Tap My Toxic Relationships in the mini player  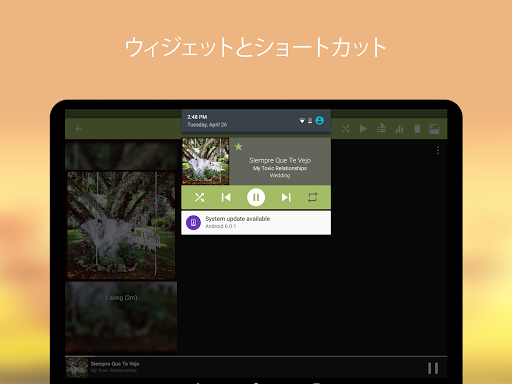[x=114, y=370]
